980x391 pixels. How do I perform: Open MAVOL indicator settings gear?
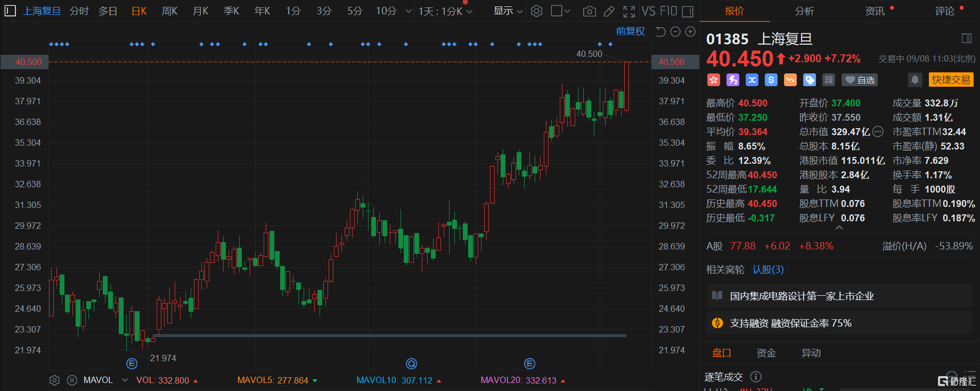(x=54, y=380)
